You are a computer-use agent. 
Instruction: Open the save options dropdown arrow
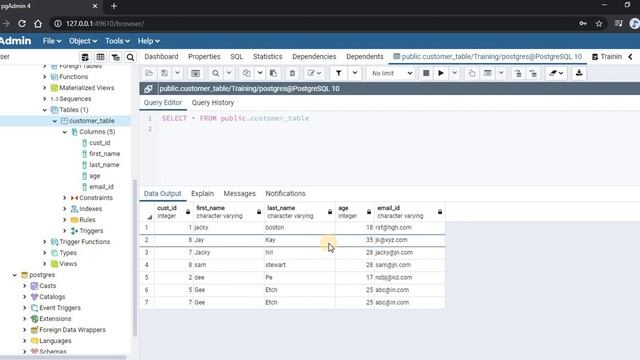(x=177, y=73)
